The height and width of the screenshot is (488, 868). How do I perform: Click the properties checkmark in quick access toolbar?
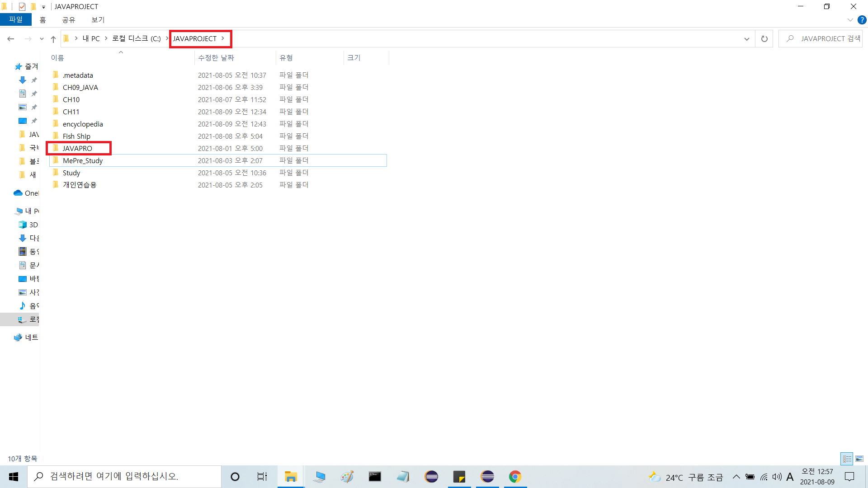(x=22, y=6)
